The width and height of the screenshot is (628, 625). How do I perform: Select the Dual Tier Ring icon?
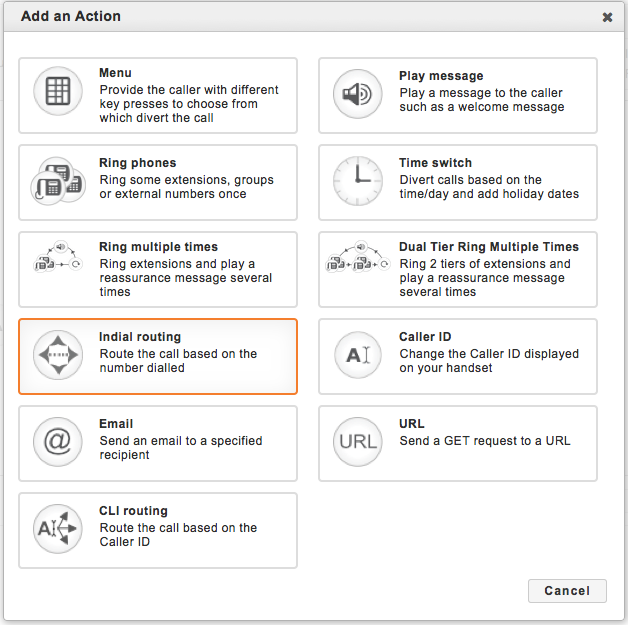click(358, 266)
